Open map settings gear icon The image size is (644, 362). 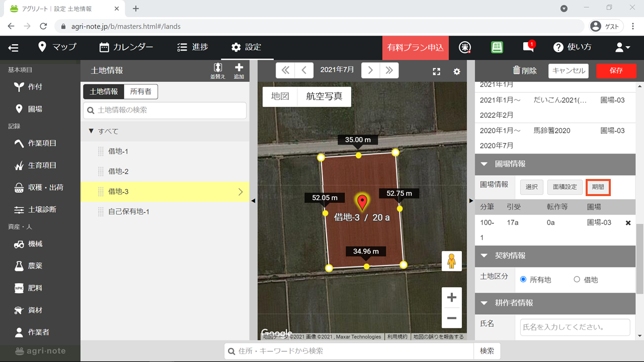click(457, 71)
